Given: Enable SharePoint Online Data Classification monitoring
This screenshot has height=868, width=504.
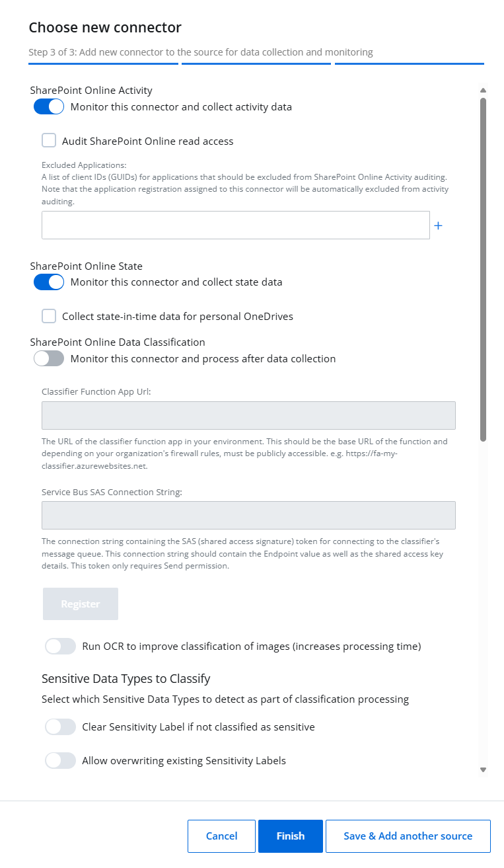Looking at the screenshot, I should (x=48, y=358).
